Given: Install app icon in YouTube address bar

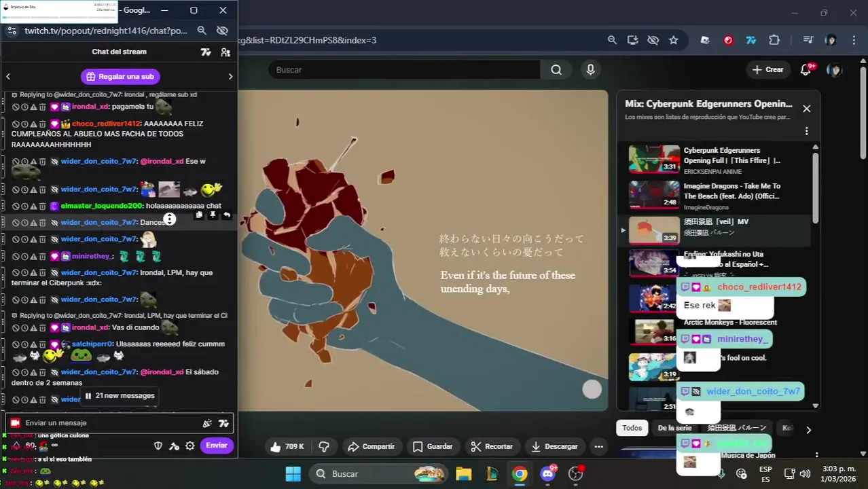Looking at the screenshot, I should (632, 40).
